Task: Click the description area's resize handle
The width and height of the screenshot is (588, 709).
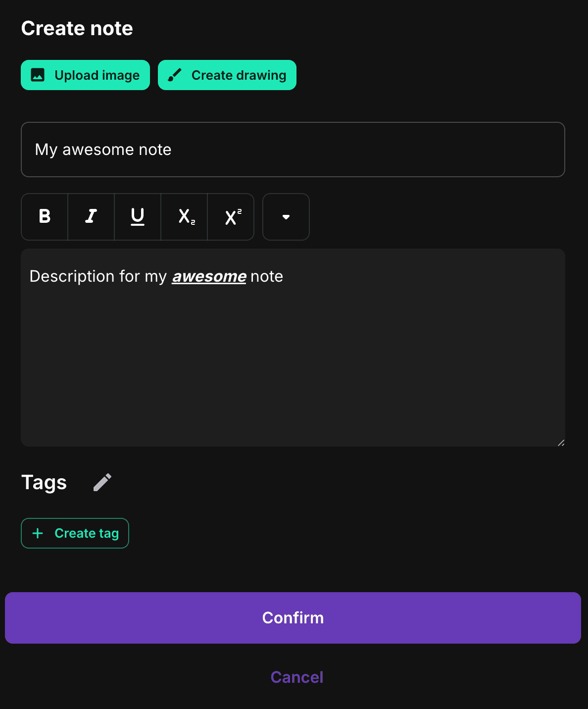Action: [x=561, y=443]
